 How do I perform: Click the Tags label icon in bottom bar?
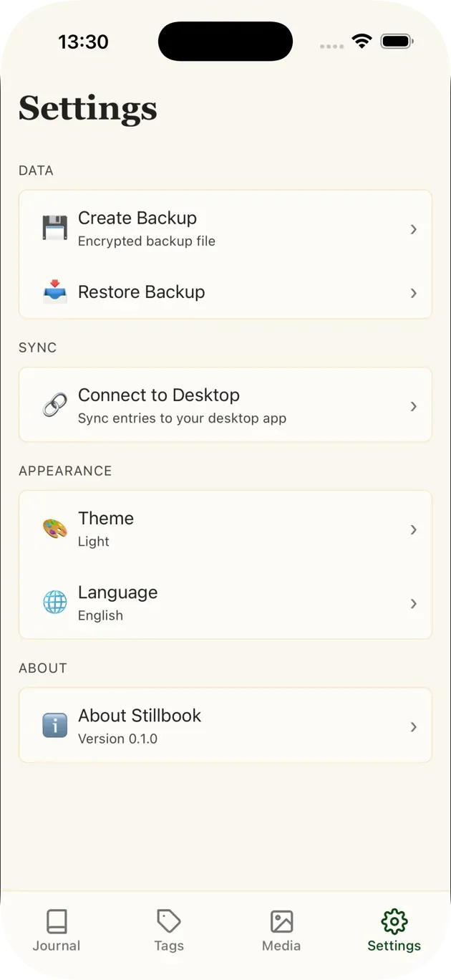coord(169,921)
